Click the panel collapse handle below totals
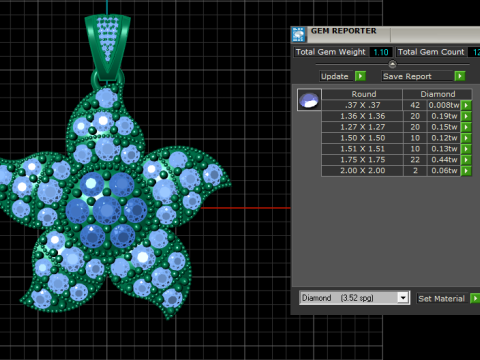Viewport: 480px width, 360px height. pyautogui.click(x=392, y=64)
